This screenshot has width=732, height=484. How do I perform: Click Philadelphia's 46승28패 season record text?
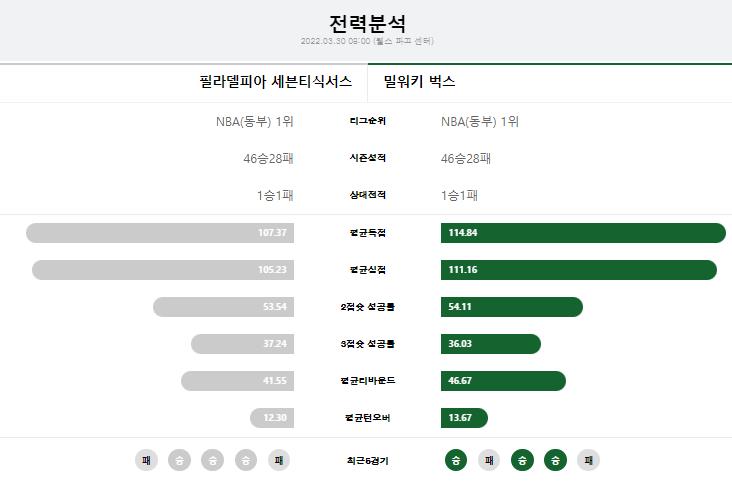268,159
